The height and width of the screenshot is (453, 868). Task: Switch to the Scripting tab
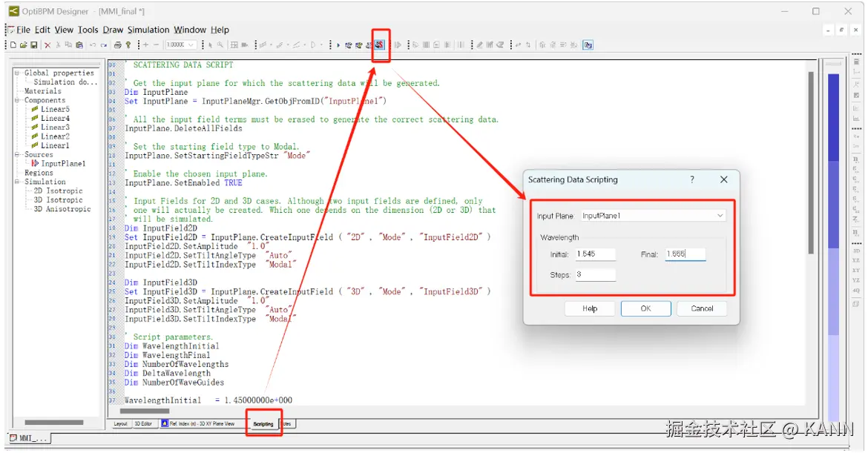[263, 423]
